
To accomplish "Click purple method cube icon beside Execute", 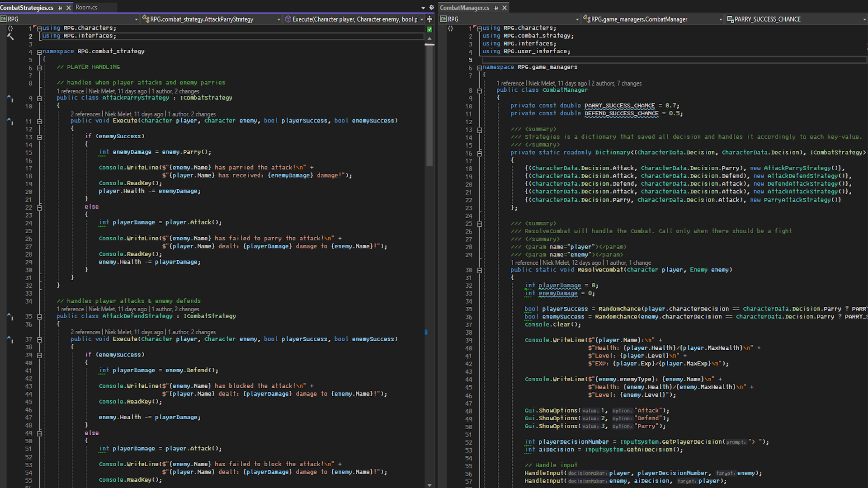I will tap(288, 19).
